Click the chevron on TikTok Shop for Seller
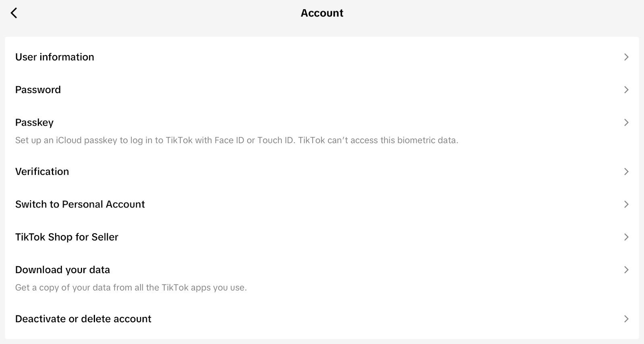The height and width of the screenshot is (344, 644). (626, 237)
